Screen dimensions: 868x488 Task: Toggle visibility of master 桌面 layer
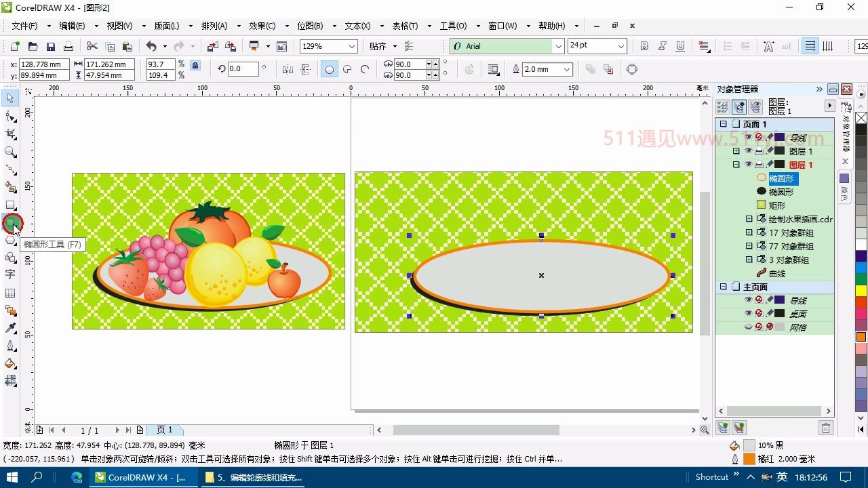(x=749, y=314)
